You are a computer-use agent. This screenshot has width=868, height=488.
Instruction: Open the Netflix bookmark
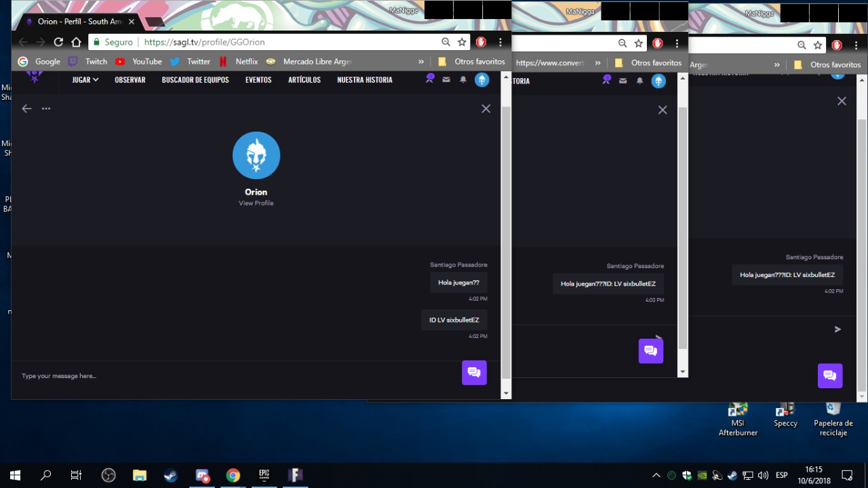point(238,61)
